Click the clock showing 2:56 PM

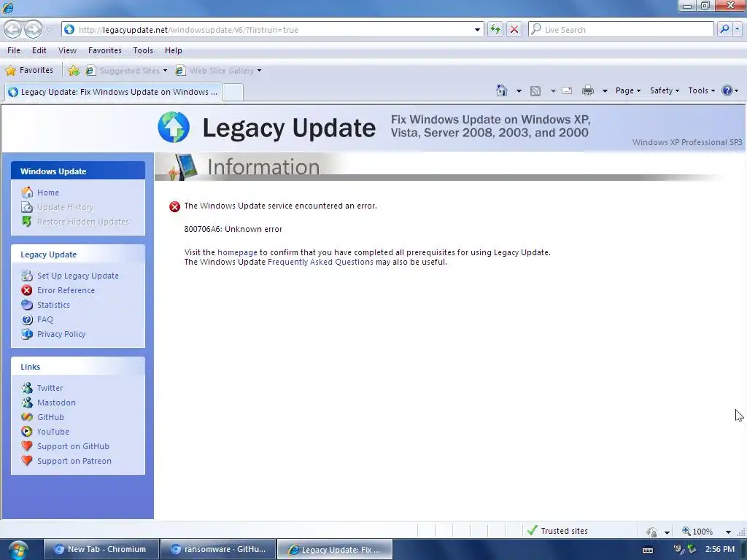point(720,550)
